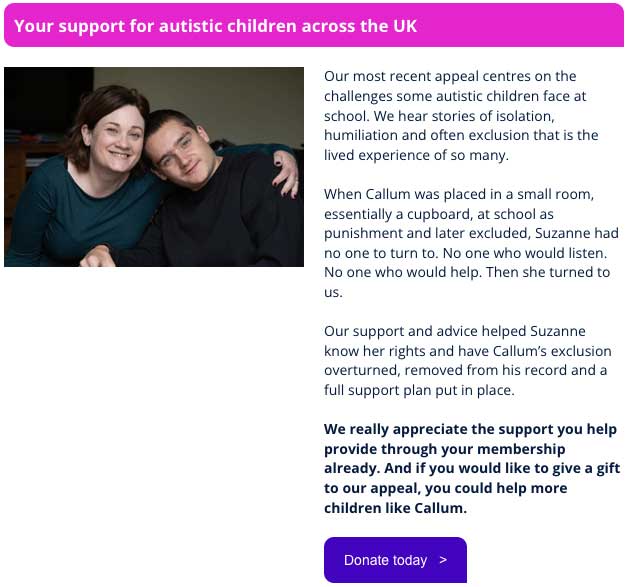Click bold line 'provide through your membership'

coord(444,449)
